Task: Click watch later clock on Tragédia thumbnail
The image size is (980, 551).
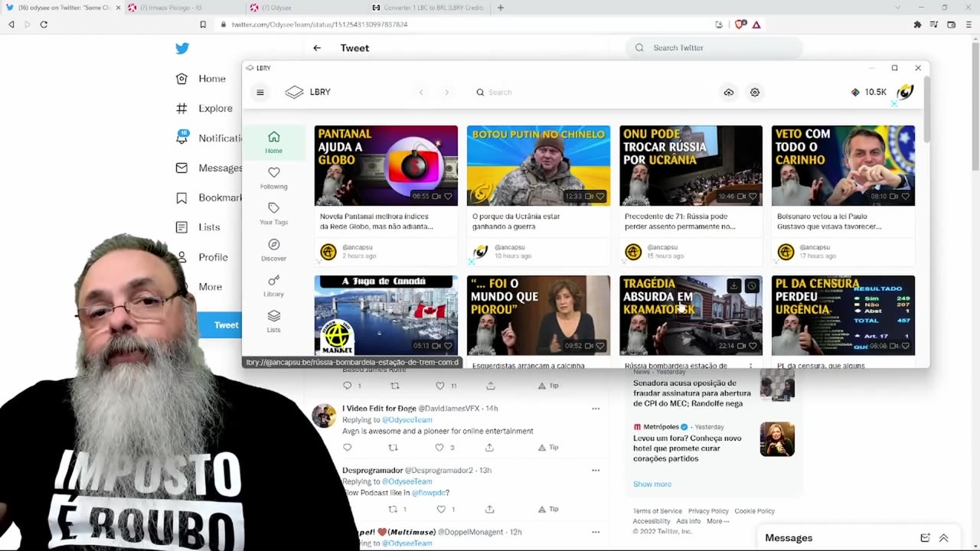Action: pos(752,286)
